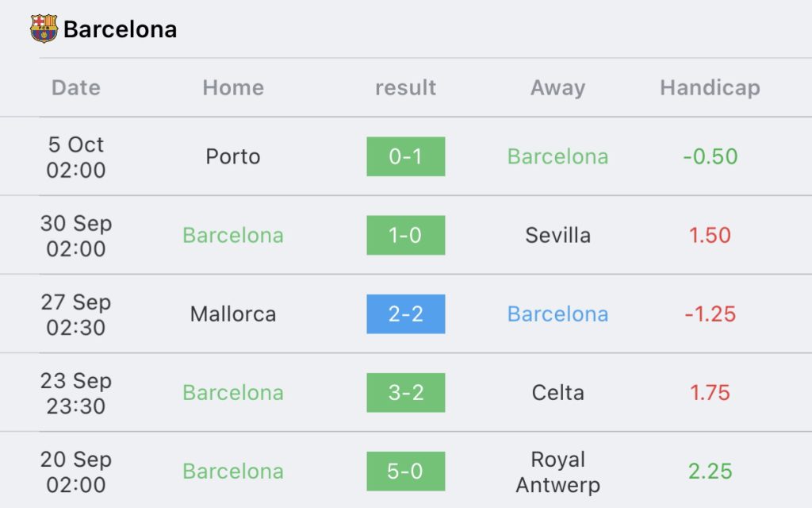The height and width of the screenshot is (508, 812).
Task: Open the 1-0 Sevilla match result
Action: coord(406,235)
